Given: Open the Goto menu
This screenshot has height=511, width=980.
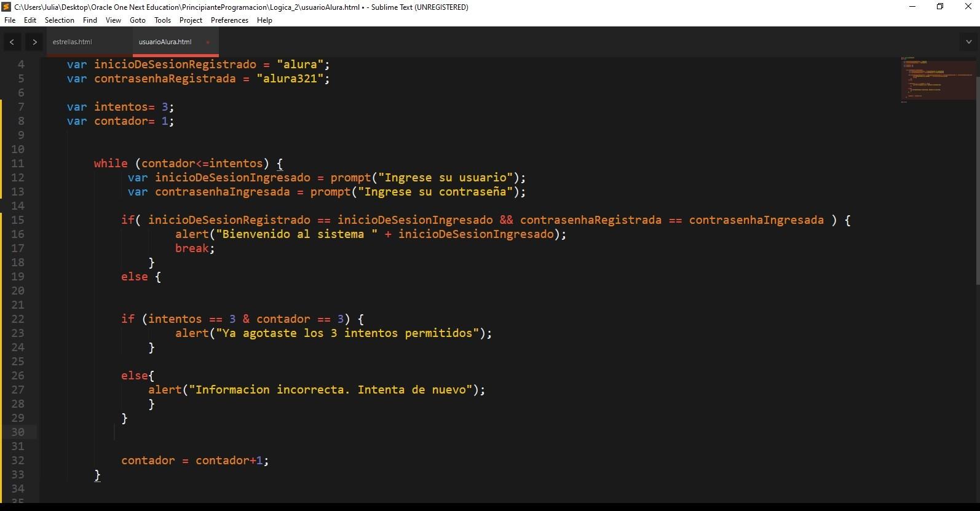Looking at the screenshot, I should click(138, 20).
